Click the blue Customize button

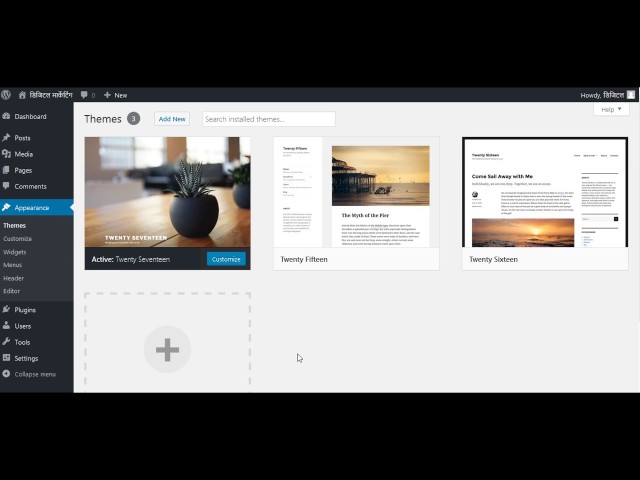point(226,259)
